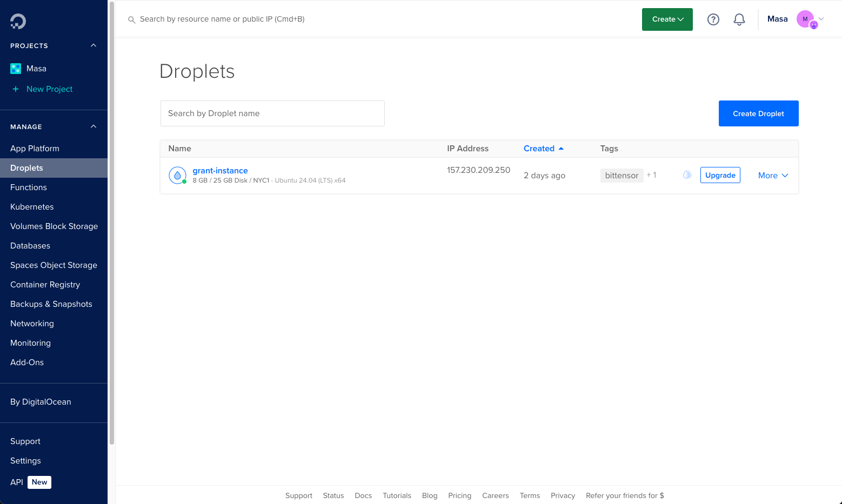Click the Masa user avatar
The width and height of the screenshot is (842, 504).
coord(806,19)
